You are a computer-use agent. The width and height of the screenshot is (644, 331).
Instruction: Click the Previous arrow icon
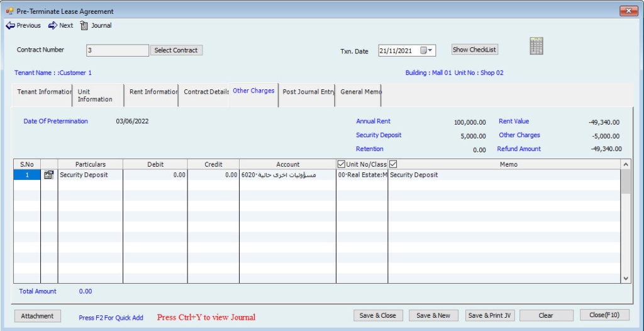10,26
